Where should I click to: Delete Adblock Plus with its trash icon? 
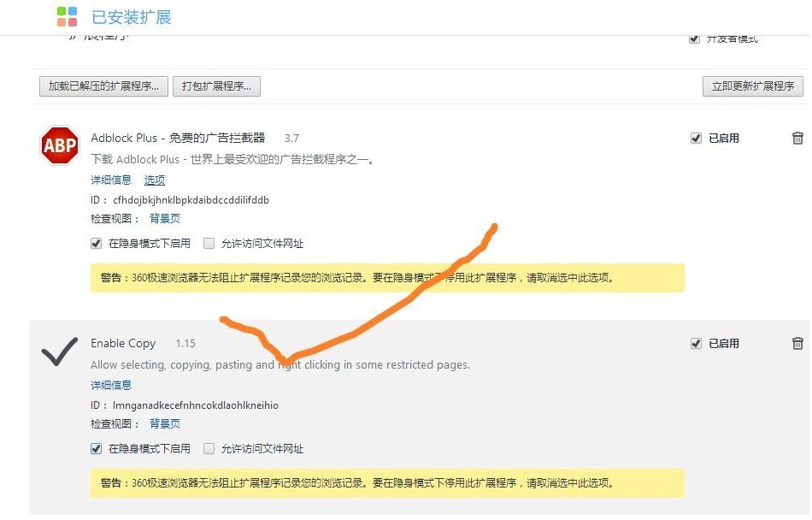point(797,138)
